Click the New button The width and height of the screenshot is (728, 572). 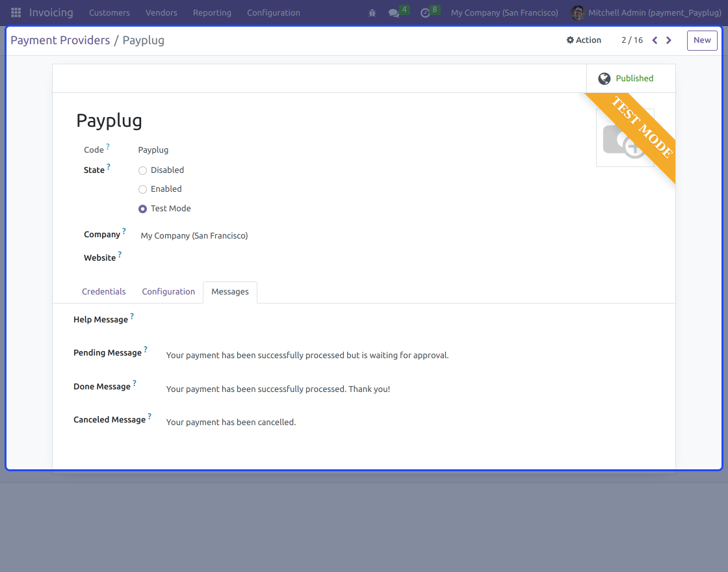point(702,40)
